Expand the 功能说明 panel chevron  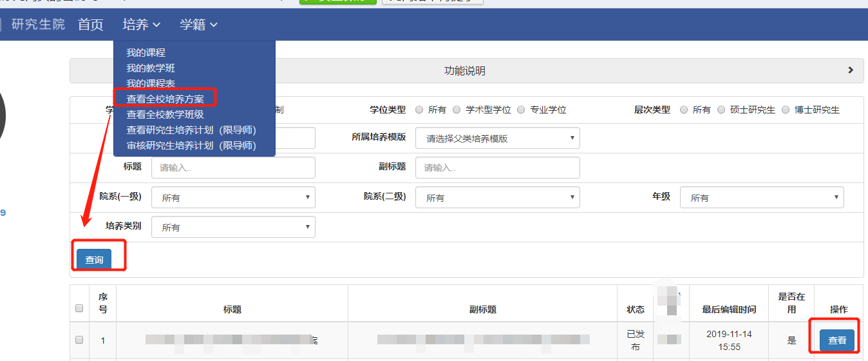point(850,70)
